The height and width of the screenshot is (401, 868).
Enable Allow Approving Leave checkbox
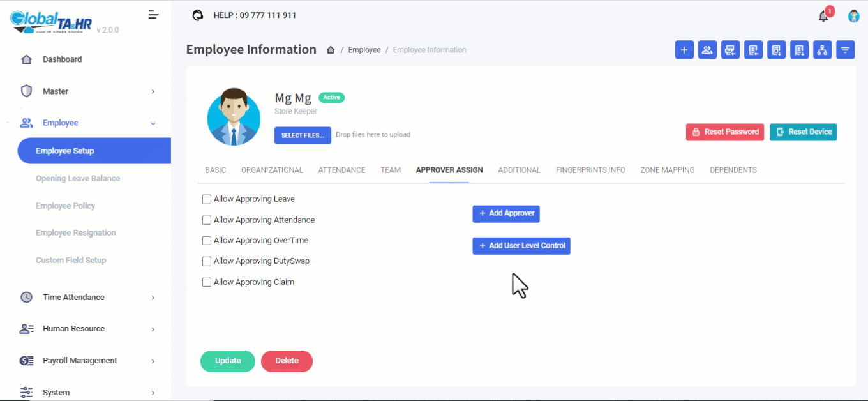(x=207, y=199)
